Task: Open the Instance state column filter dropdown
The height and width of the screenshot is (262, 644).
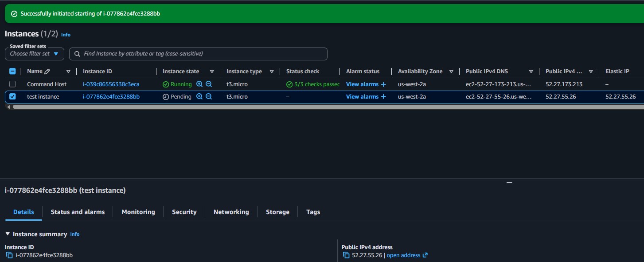Action: [x=212, y=71]
